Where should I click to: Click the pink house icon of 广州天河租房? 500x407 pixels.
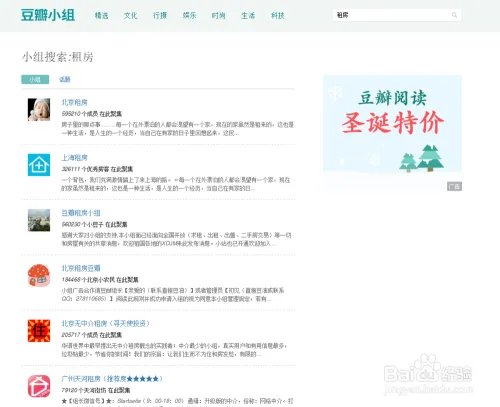coord(39,386)
